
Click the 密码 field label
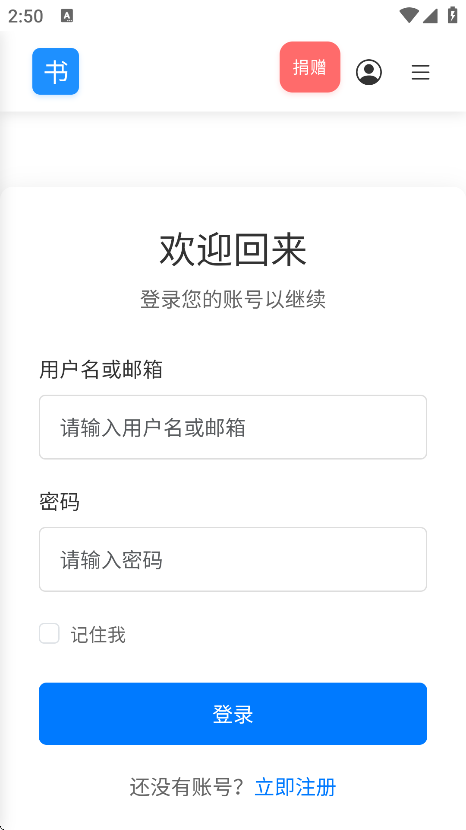coord(59,501)
